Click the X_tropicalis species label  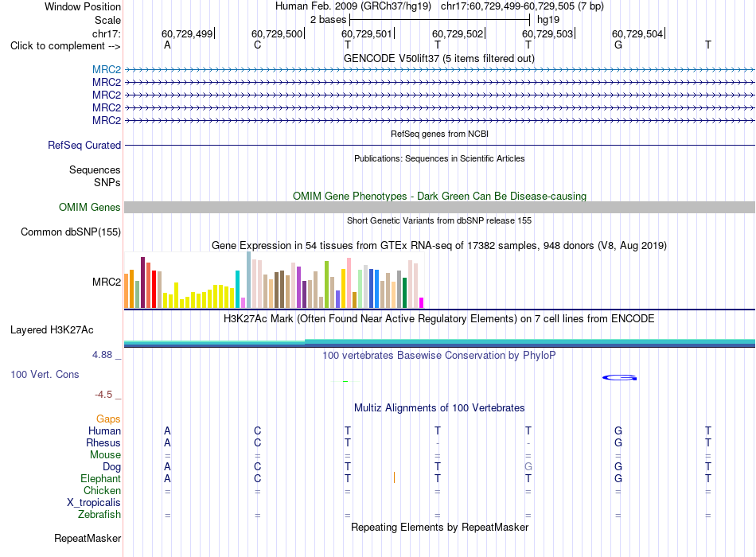point(94,503)
